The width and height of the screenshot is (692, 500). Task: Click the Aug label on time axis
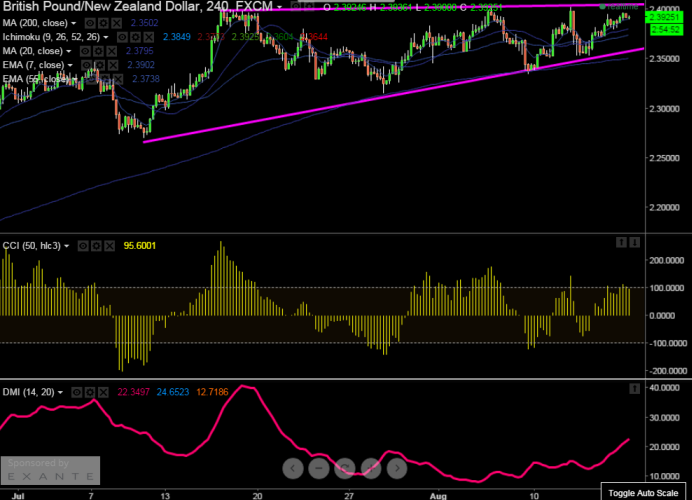[438, 496]
